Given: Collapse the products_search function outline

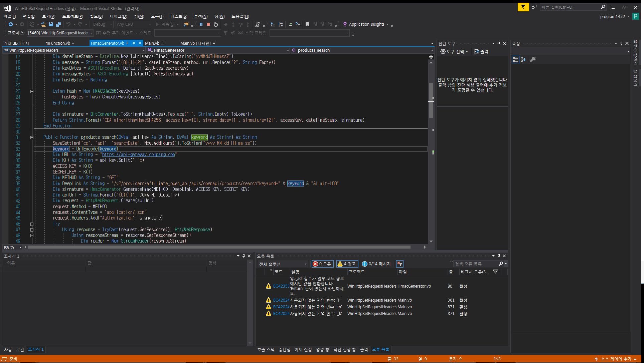Looking at the screenshot, I should (x=32, y=137).
